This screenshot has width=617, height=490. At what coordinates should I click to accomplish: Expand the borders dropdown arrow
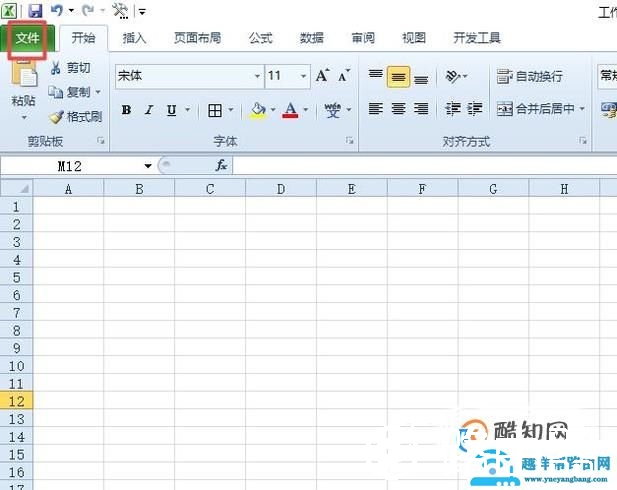pos(231,110)
